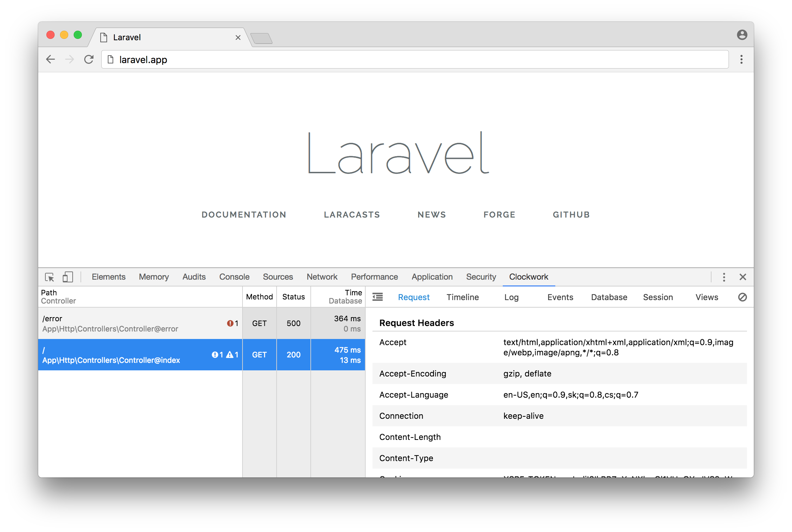Open the Security DevTools tab
This screenshot has width=792, height=532.
pos(481,277)
